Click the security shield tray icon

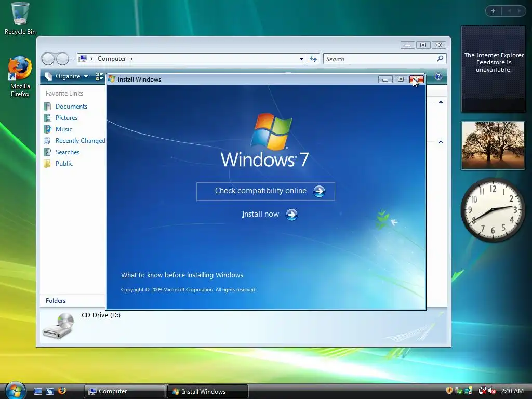449,391
